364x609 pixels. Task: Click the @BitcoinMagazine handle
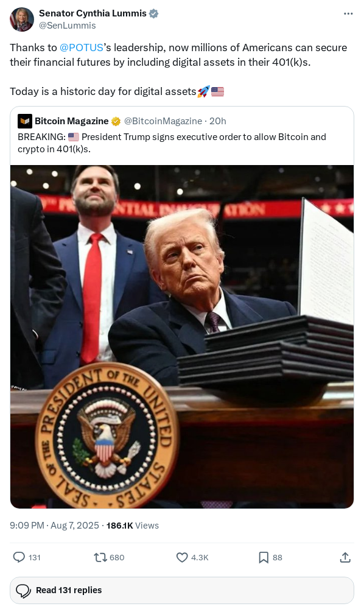[x=163, y=121]
